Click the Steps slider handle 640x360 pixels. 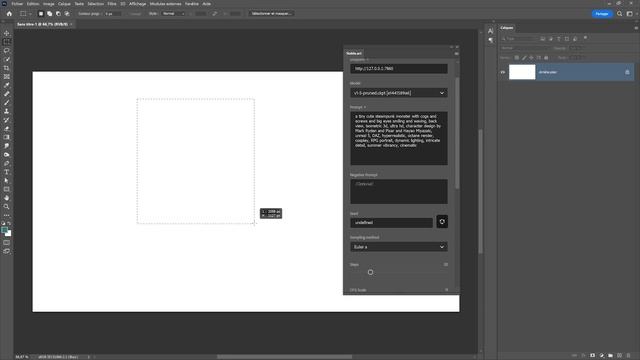click(370, 272)
